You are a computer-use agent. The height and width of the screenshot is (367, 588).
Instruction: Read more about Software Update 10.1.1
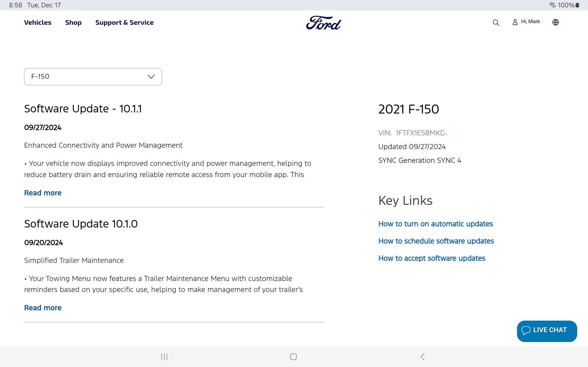[43, 193]
